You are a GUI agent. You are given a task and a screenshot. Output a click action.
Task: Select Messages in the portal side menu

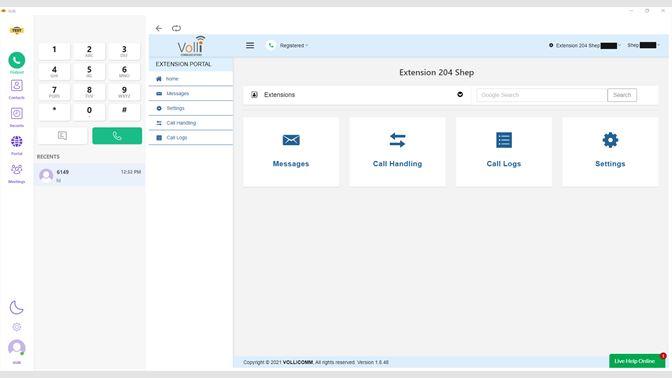click(191, 93)
